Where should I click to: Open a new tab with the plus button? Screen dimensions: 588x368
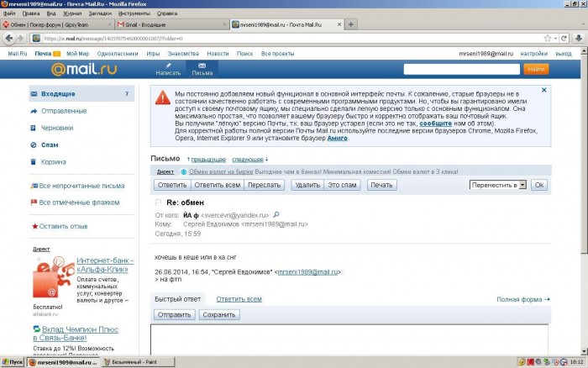[350, 24]
